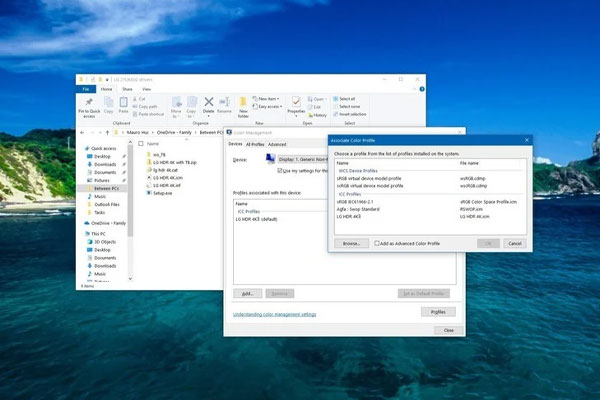
Task: Click Pin to Quick access icon
Action: [89, 102]
